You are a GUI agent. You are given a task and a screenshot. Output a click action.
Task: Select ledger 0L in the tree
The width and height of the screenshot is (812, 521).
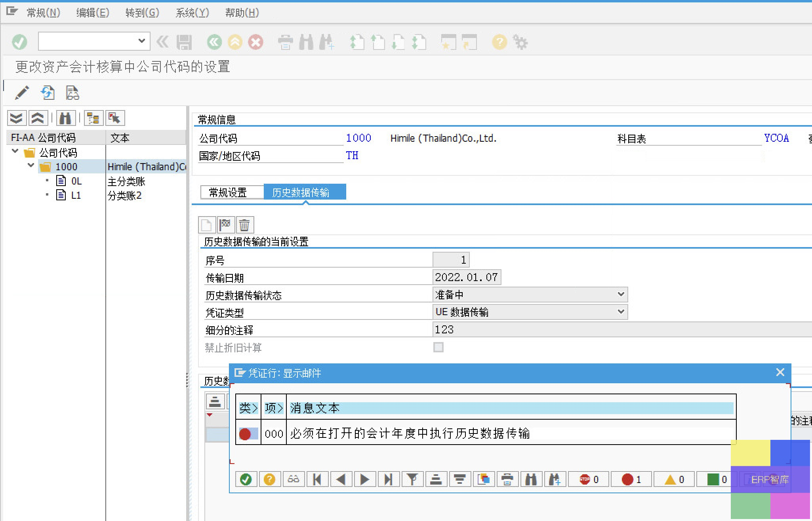(x=76, y=181)
